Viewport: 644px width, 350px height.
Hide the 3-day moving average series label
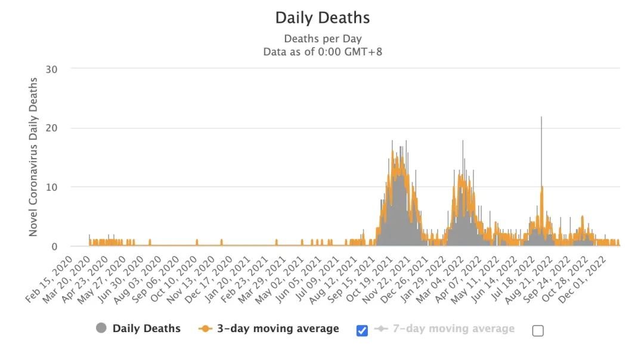pyautogui.click(x=278, y=329)
